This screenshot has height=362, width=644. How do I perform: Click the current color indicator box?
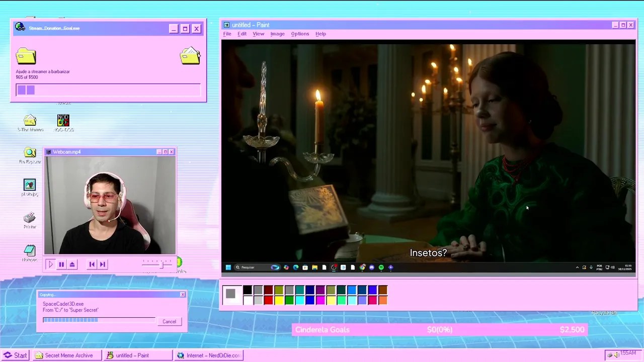coord(230,294)
